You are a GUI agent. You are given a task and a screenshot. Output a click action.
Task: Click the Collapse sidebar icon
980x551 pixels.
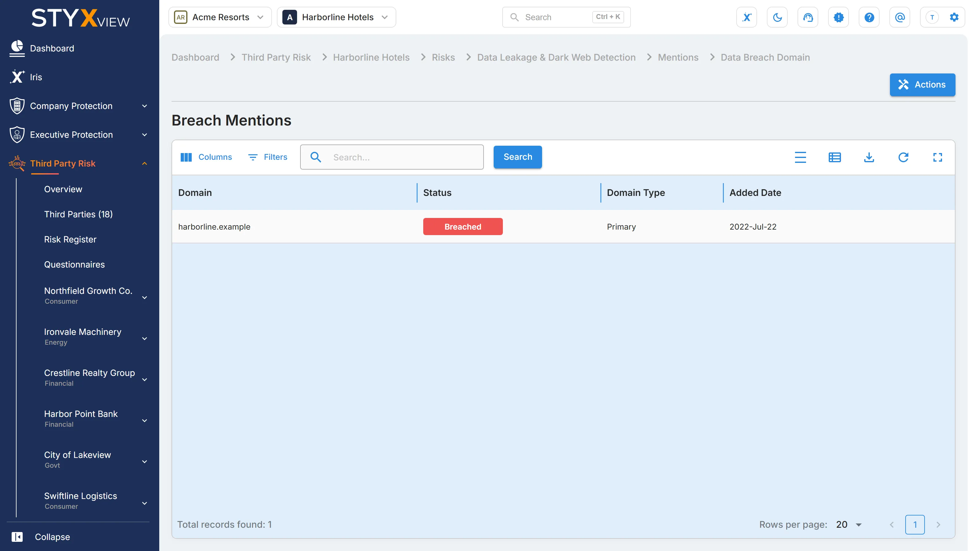[x=17, y=537]
